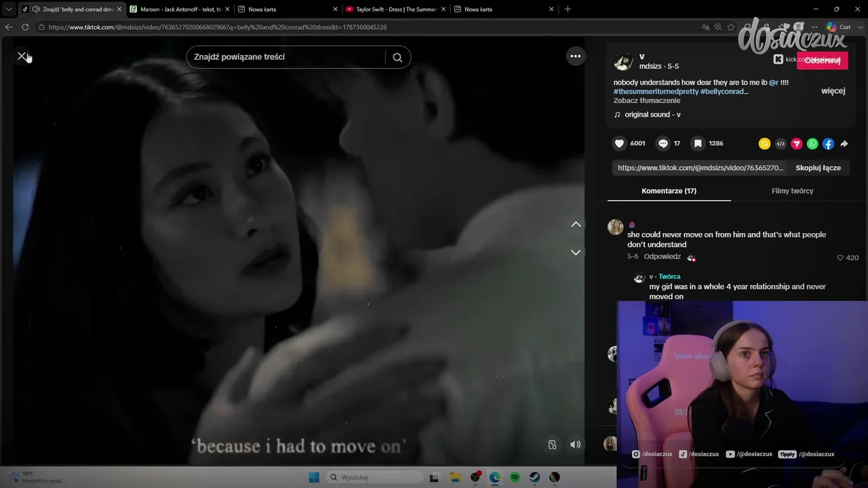Repost the video with yellow repost icon
Screen dimensions: 868x488
(x=764, y=144)
